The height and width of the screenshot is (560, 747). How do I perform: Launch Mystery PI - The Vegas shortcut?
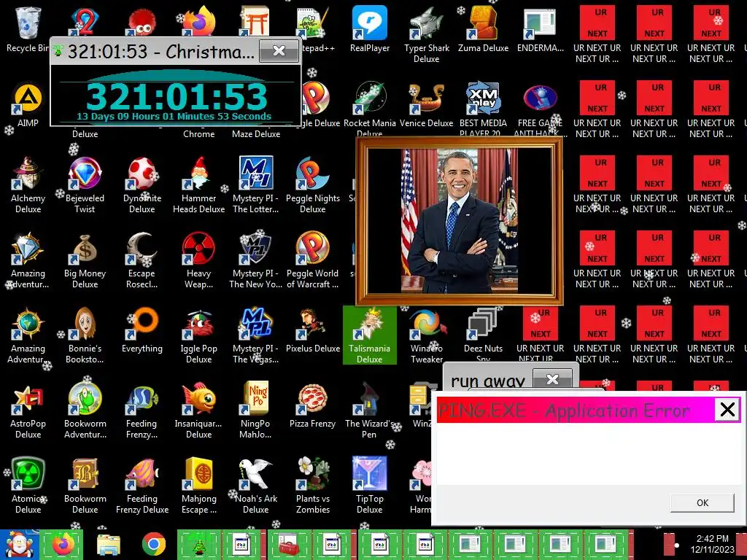pyautogui.click(x=255, y=335)
